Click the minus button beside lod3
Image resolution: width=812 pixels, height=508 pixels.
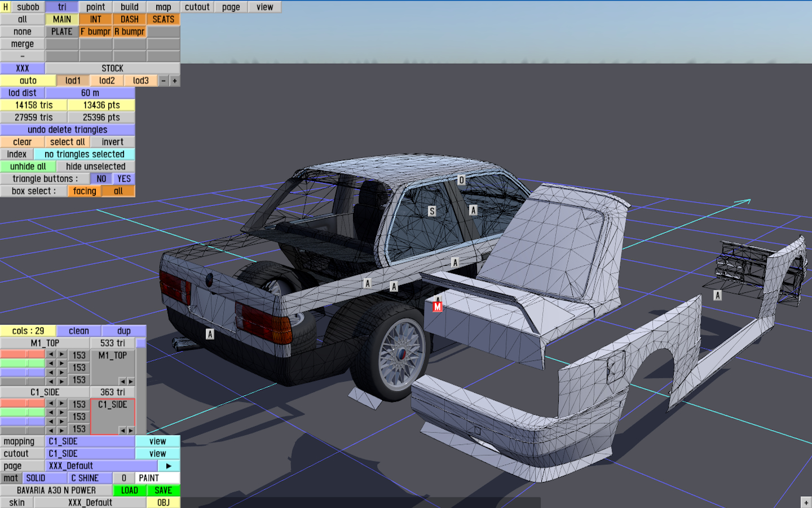point(164,81)
